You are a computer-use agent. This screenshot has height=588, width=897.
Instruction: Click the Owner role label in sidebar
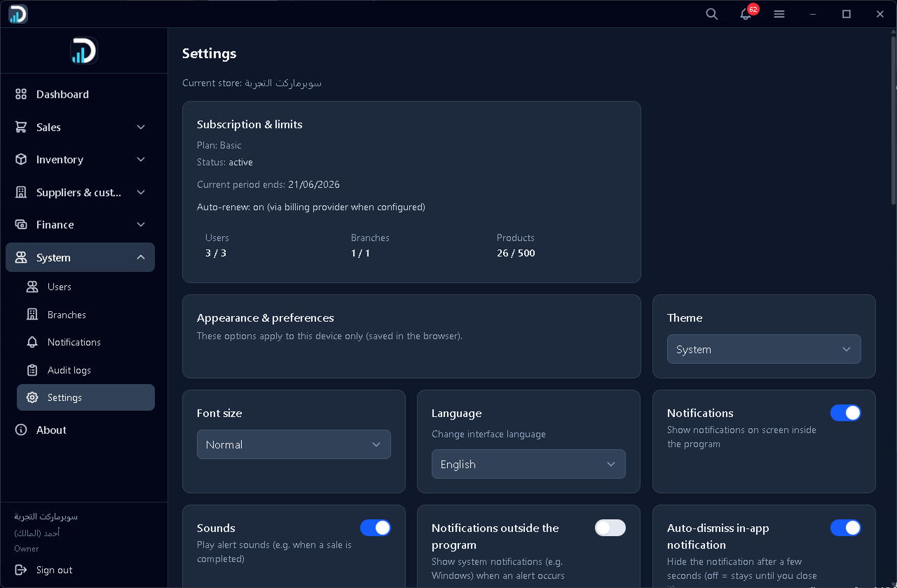click(x=27, y=549)
